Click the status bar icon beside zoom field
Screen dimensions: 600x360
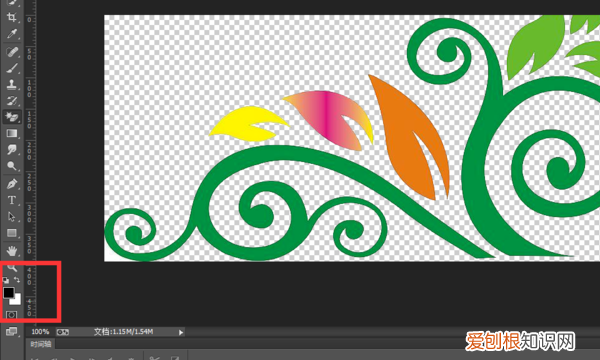tap(63, 332)
